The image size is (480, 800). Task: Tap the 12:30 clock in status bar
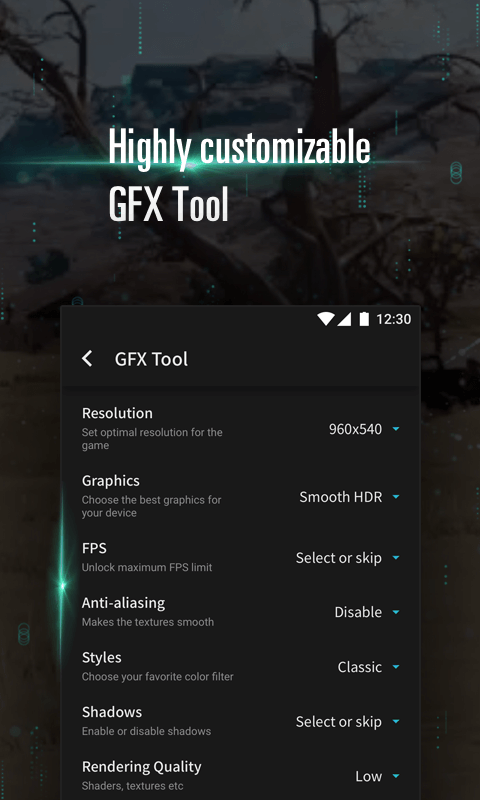393,319
